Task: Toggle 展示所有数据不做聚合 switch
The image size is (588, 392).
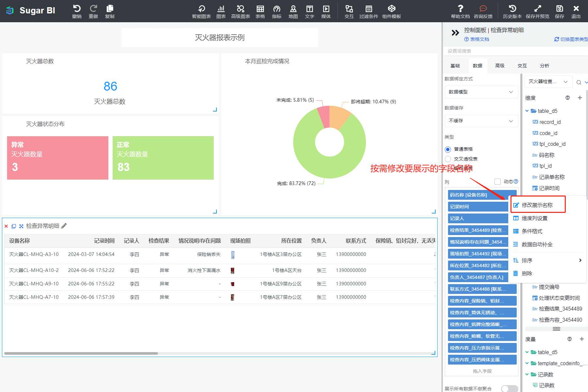Action: click(x=510, y=388)
